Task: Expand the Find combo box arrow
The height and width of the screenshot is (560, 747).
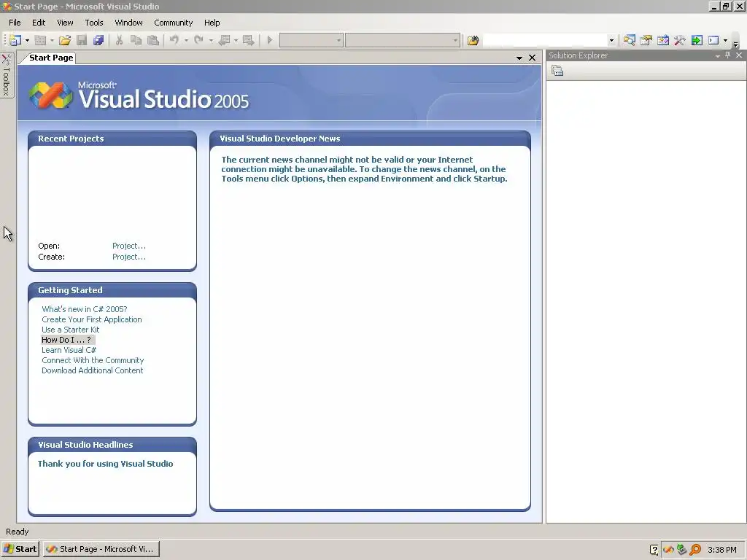Action: coord(612,41)
